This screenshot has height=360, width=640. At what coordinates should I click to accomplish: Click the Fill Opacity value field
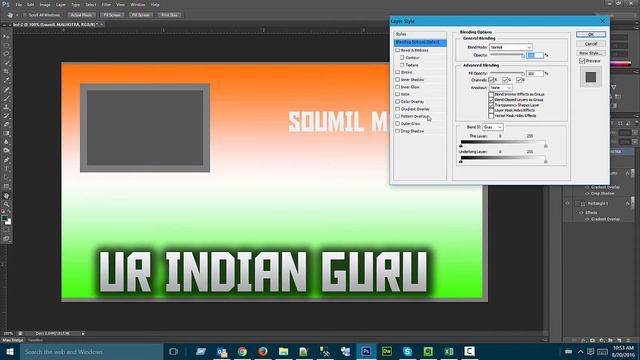[535, 73]
